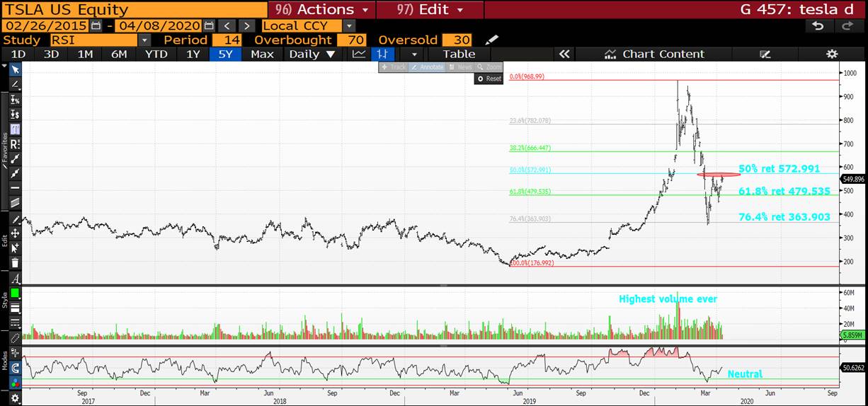Click the Table view button
The width and height of the screenshot is (868, 406).
459,54
